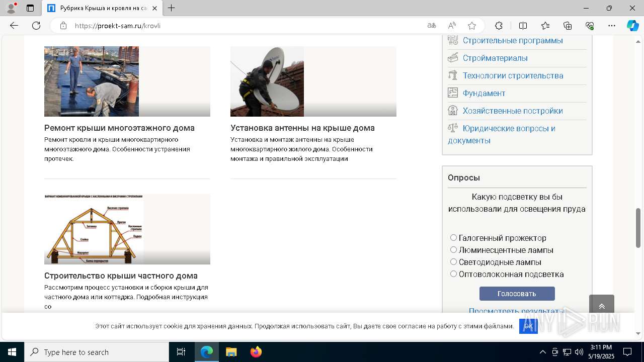Open the Collections icon

coord(568,26)
